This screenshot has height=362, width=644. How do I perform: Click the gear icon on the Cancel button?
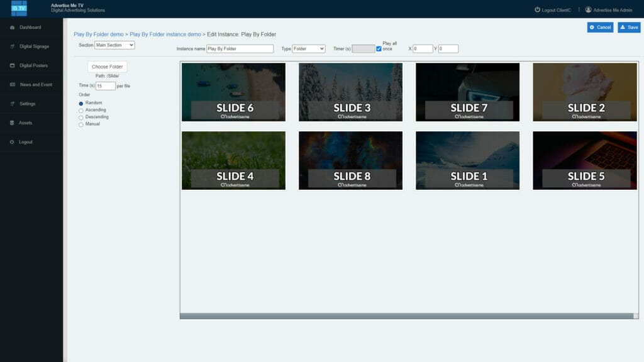coord(591,27)
